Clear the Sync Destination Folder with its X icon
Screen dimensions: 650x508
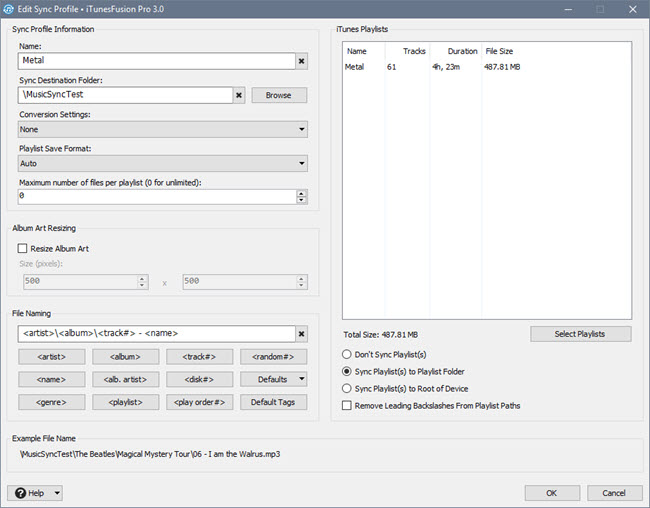(239, 95)
